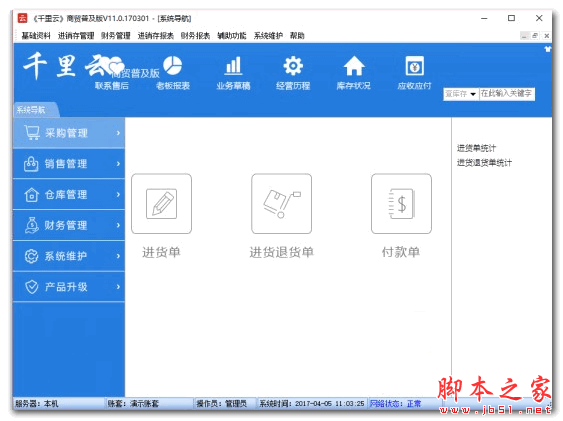
Task: Click the 进货单 pencil icon
Action: [162, 204]
